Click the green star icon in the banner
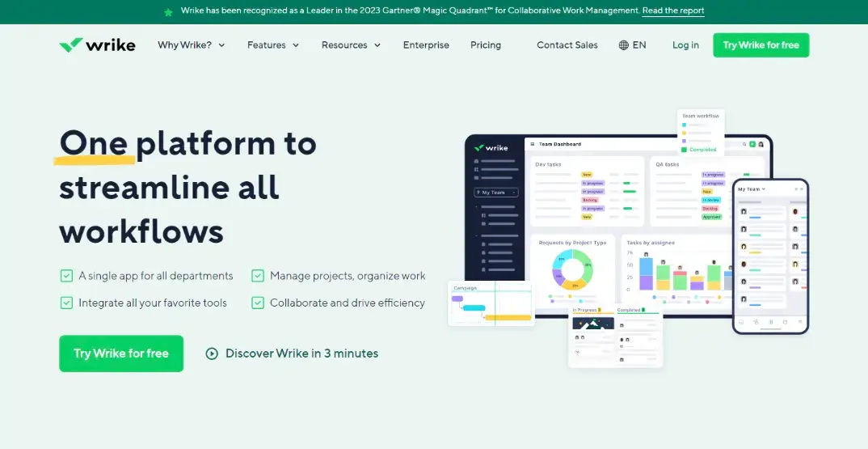The height and width of the screenshot is (449, 868). click(168, 12)
